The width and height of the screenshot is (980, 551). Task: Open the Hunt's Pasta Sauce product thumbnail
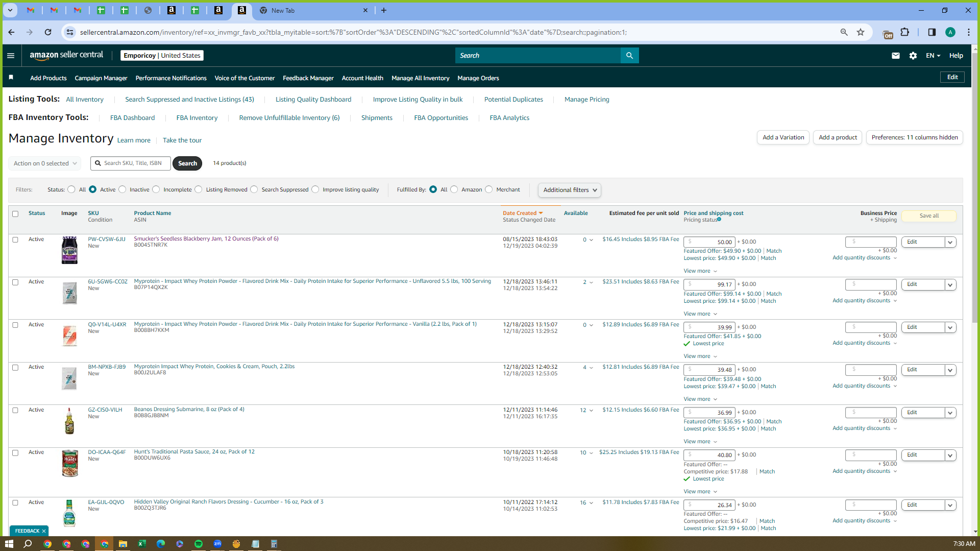pyautogui.click(x=70, y=463)
